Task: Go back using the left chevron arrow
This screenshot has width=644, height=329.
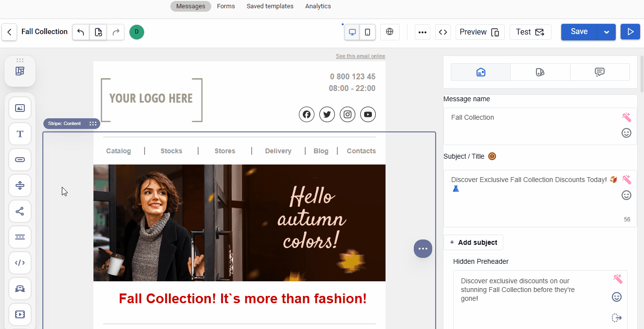Action: (x=9, y=32)
